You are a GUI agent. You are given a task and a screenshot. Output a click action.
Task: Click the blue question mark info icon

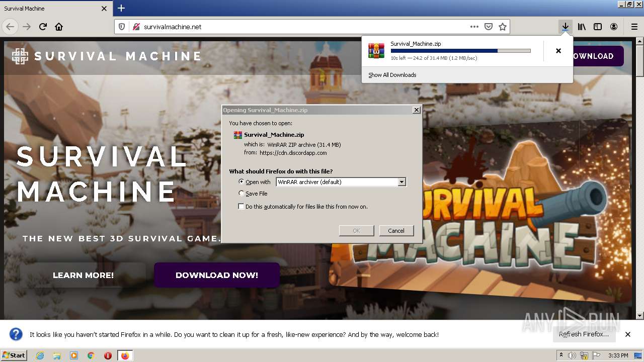[16, 334]
